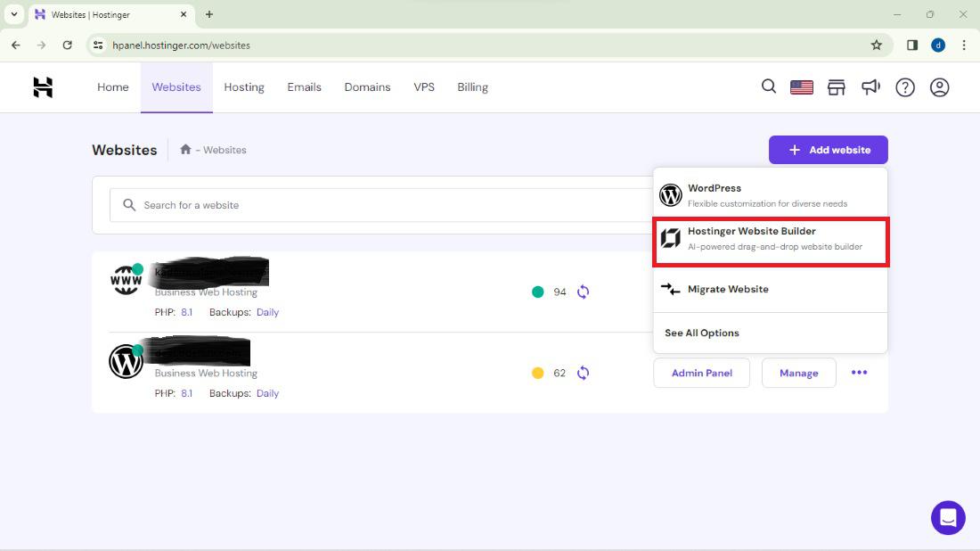The width and height of the screenshot is (980, 551).
Task: Click PHP 8.1 link of second website
Action: (x=187, y=393)
